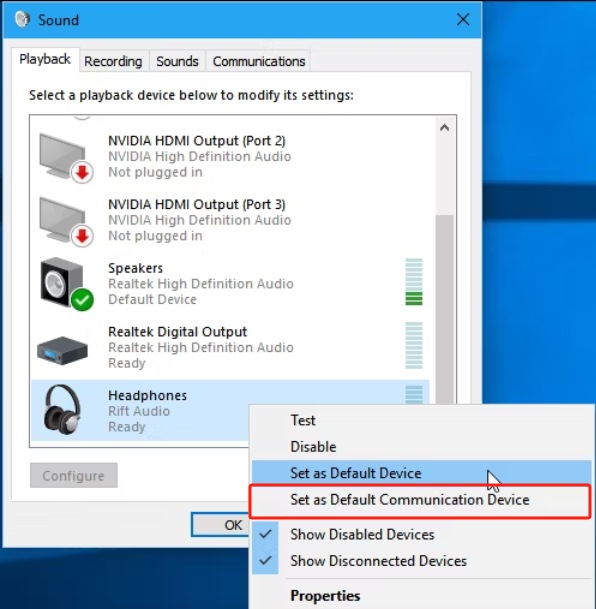Viewport: 596px width, 609px height.
Task: Select Set as Default Communication Device
Action: point(421,500)
